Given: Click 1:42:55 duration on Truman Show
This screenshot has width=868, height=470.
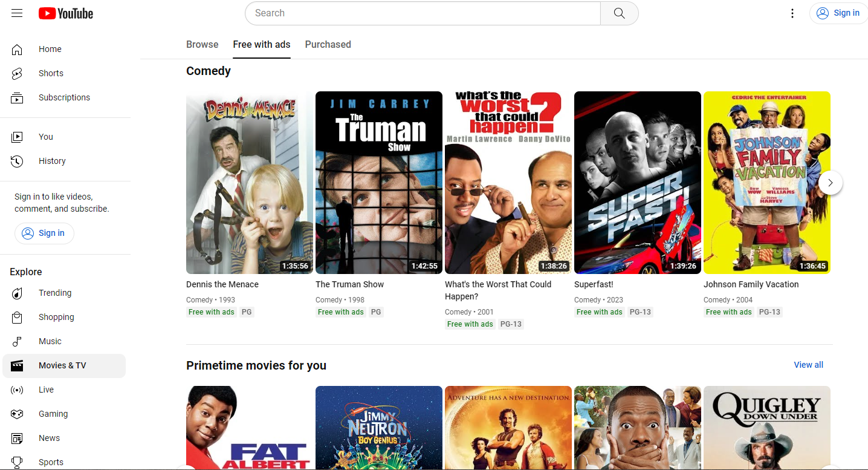Looking at the screenshot, I should (x=424, y=266).
